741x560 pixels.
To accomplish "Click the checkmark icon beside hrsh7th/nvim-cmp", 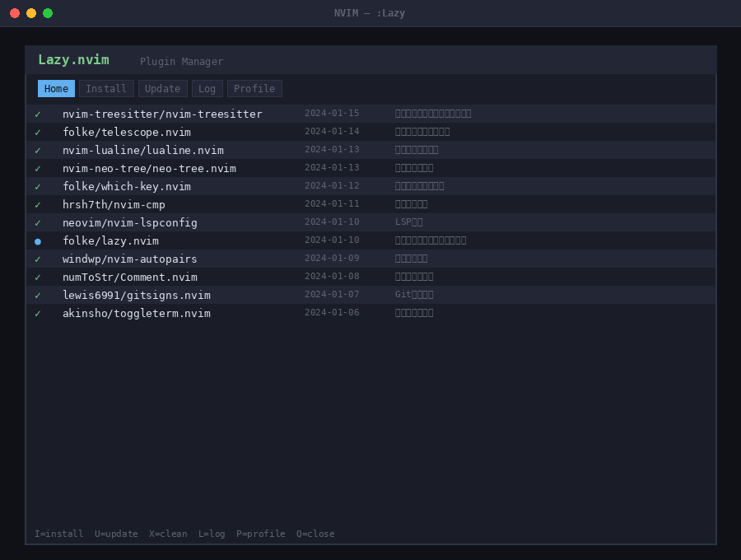I will point(38,204).
